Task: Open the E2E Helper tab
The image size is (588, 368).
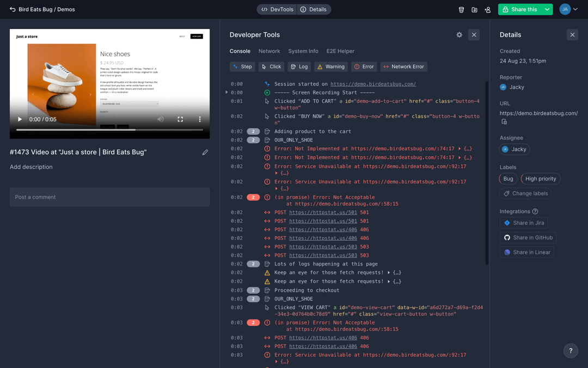Action: 340,51
